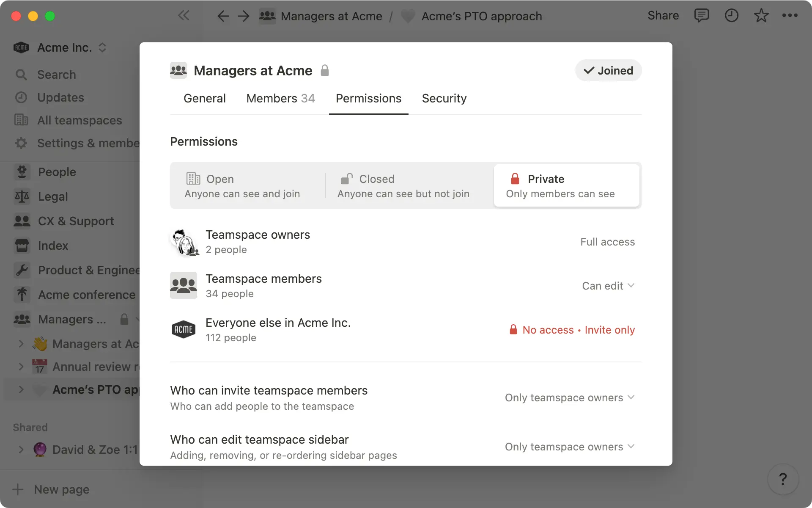Favorite the page with the star icon

[x=761, y=16]
